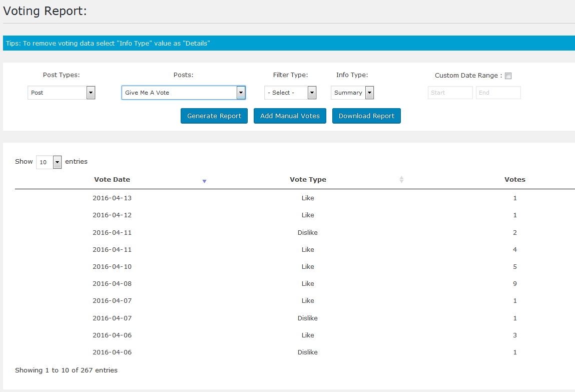575x392 pixels.
Task: Click the vote count of 9 for 2016-04-08
Action: point(515,283)
